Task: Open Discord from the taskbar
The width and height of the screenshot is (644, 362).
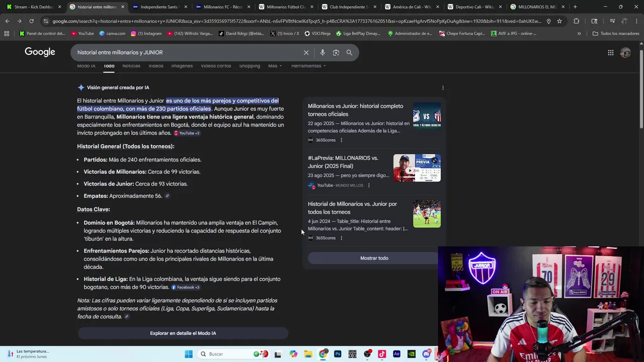Action: coord(426,354)
